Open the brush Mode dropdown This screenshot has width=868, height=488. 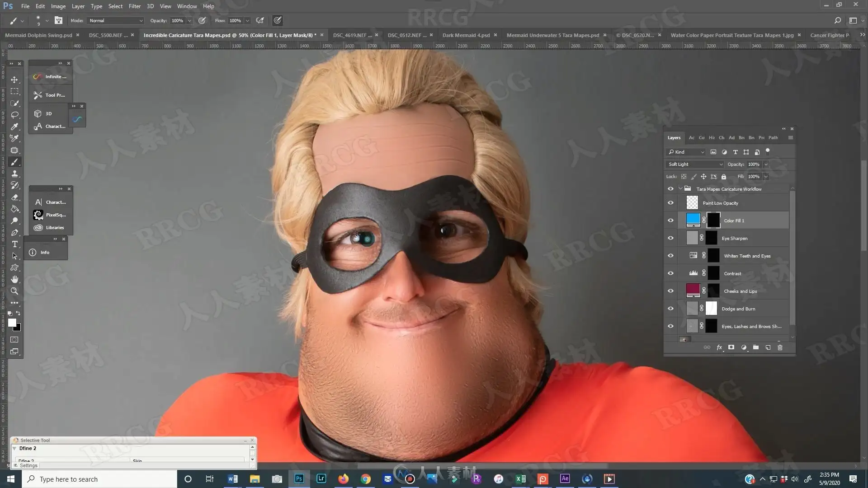(x=116, y=20)
